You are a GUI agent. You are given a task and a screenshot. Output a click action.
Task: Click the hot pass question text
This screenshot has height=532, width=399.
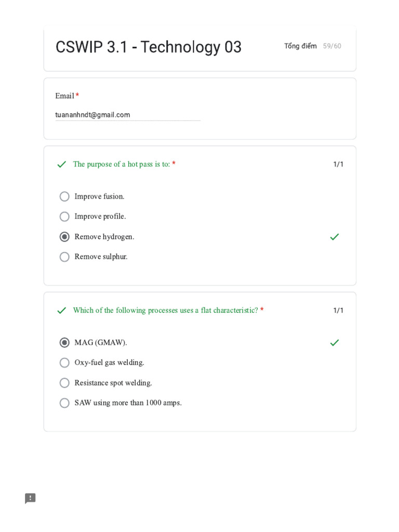point(122,164)
